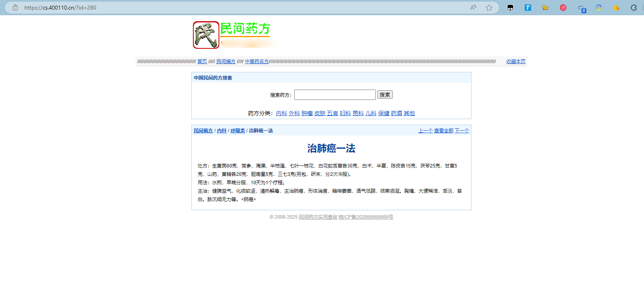View site information lock icon
The image size is (644, 305).
click(15, 8)
